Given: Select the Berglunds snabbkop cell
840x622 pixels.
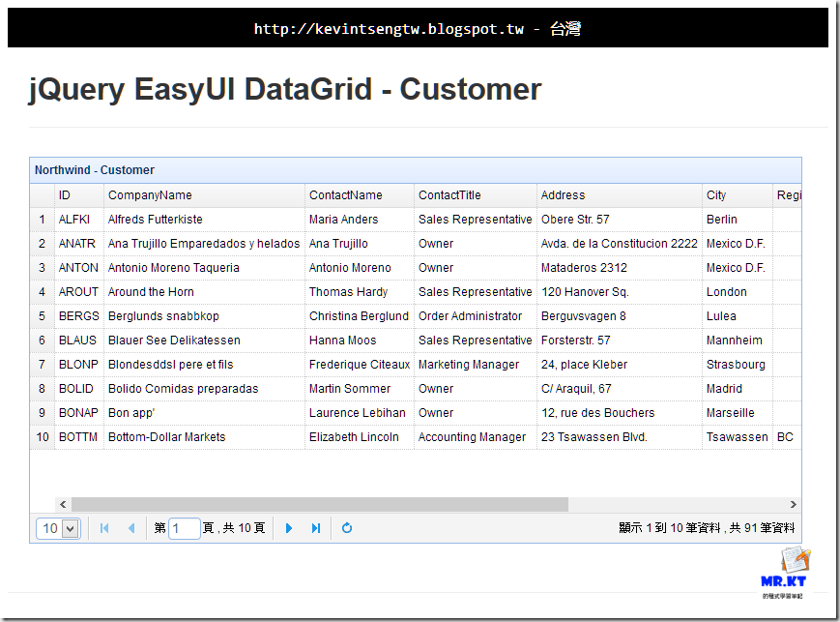Looking at the screenshot, I should click(x=204, y=315).
